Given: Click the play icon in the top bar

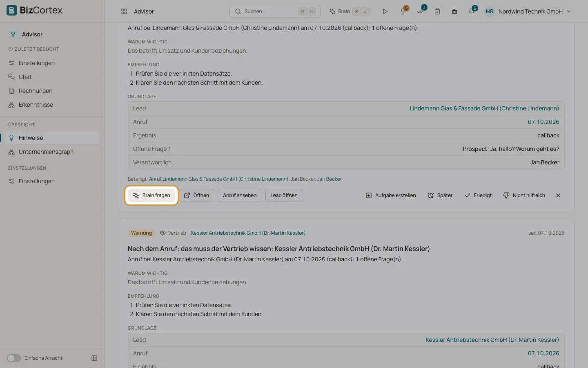Looking at the screenshot, I should pos(385,11).
